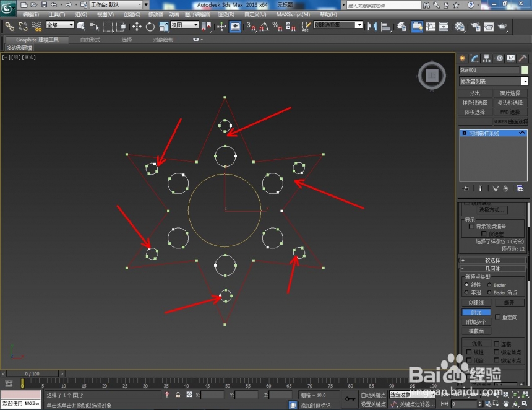Open the Layer Manager icon
The height and width of the screenshot is (410, 532).
coord(401,27)
